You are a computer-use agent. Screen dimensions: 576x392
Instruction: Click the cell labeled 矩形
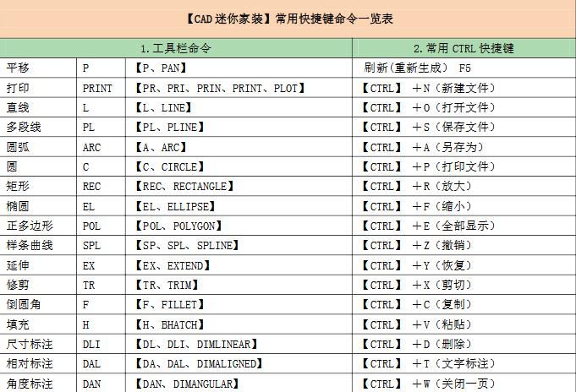(38, 187)
